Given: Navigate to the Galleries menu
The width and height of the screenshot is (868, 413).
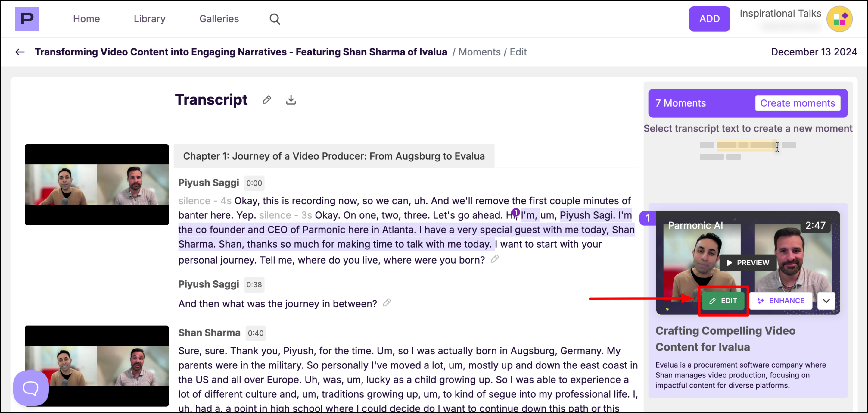Looking at the screenshot, I should tap(219, 19).
